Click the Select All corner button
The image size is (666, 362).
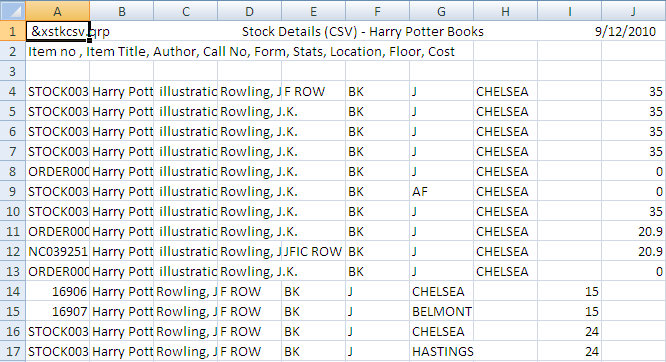[x=13, y=11]
